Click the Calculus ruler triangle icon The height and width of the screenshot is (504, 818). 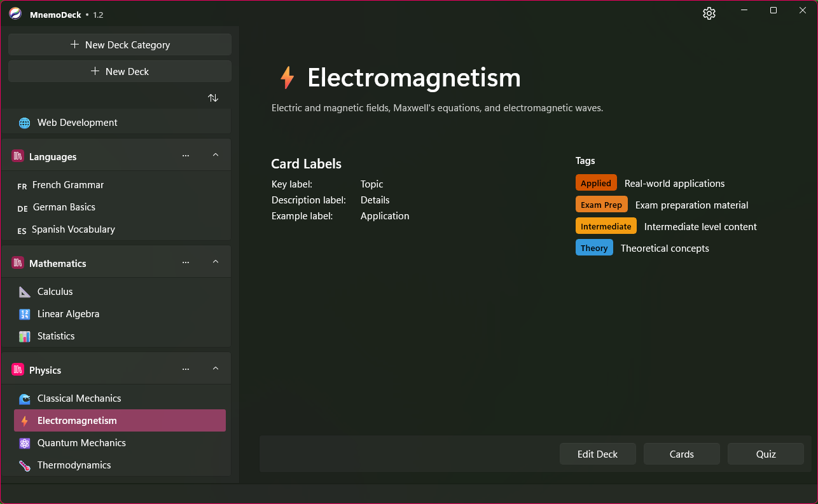pyautogui.click(x=24, y=292)
